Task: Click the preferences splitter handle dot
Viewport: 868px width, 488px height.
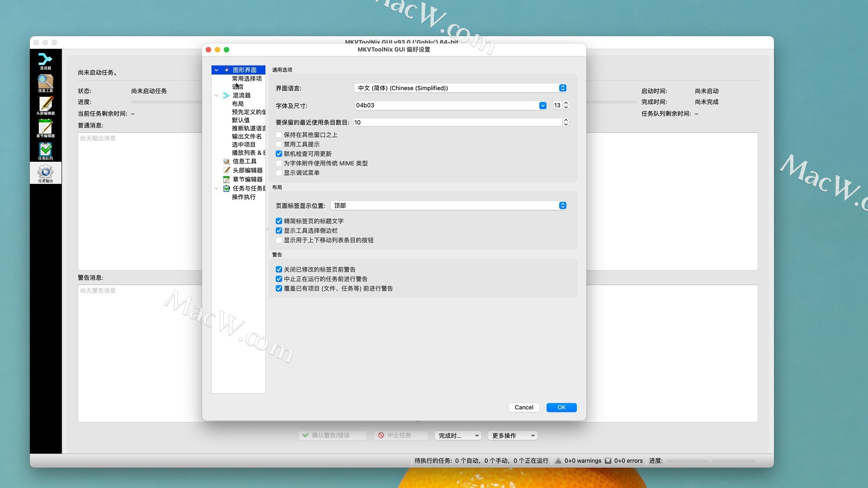Action: (x=267, y=230)
